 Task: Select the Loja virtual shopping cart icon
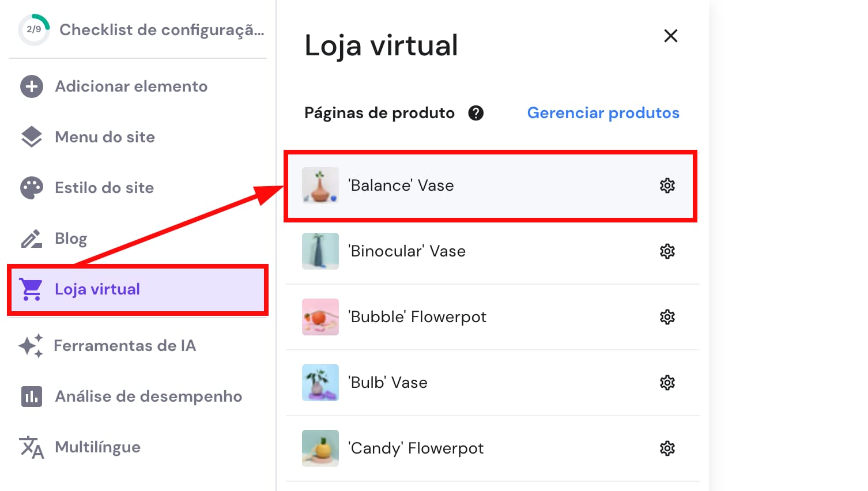pyautogui.click(x=31, y=289)
